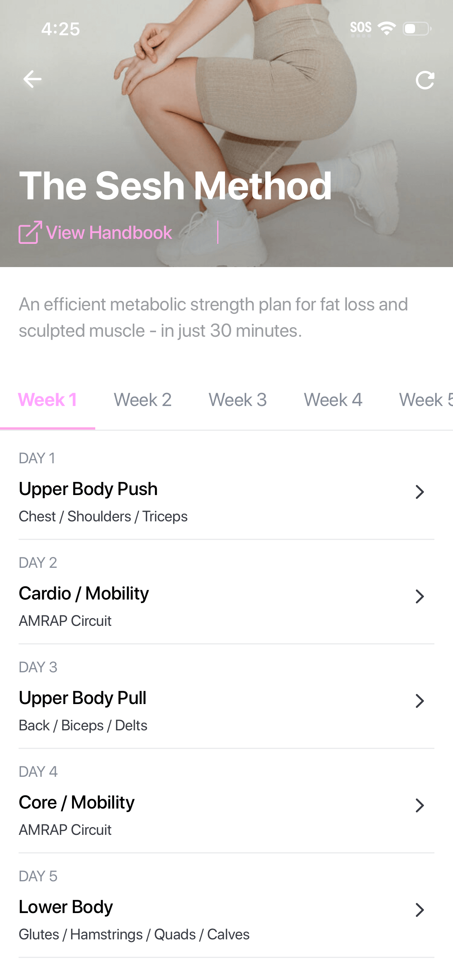Tap the Wi-Fi status icon
Screen dimensions: 453x980
point(386,28)
